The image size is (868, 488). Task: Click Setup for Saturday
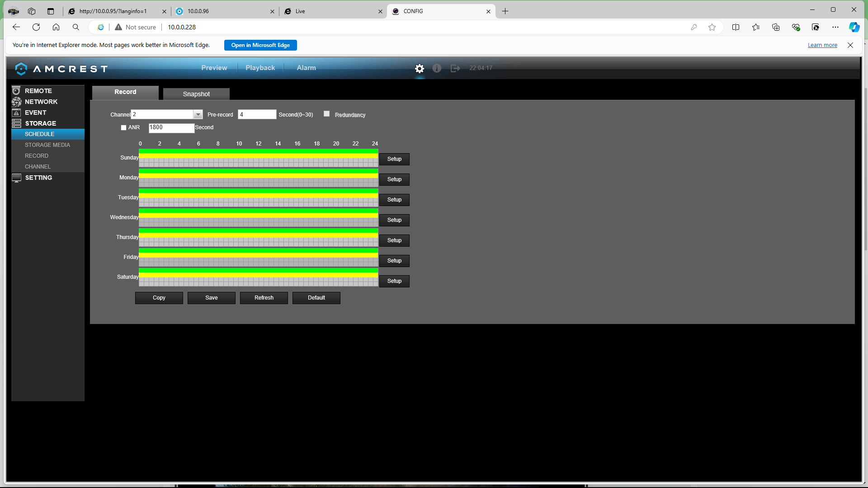(394, 281)
